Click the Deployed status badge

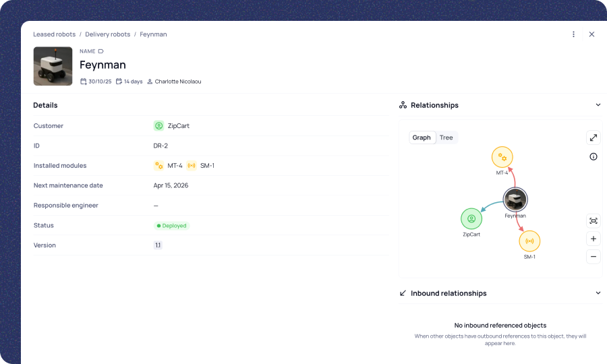(172, 226)
